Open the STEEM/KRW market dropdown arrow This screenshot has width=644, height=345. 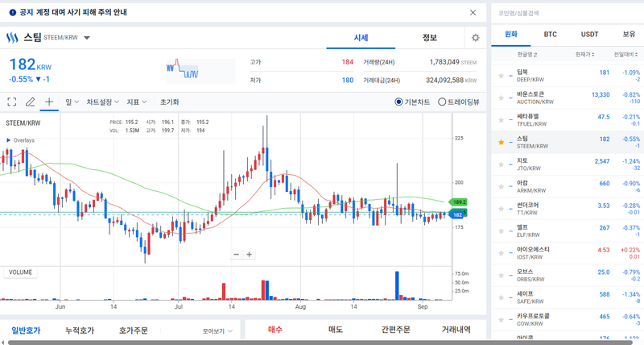click(x=87, y=38)
